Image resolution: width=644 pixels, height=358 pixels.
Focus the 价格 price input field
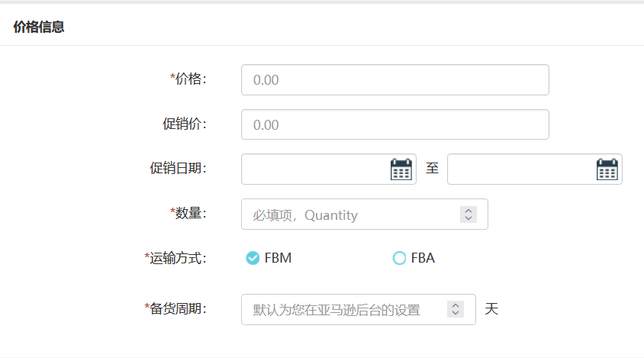[x=395, y=79]
